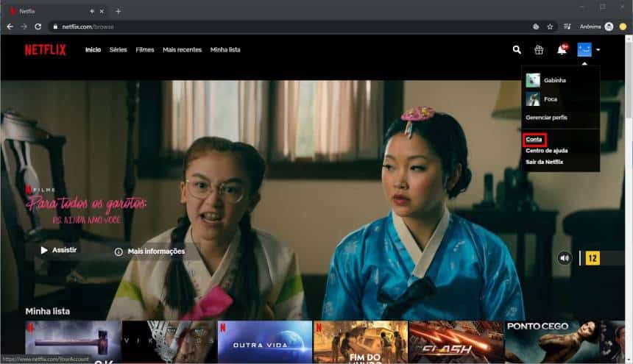Click the Mais informações button

click(x=149, y=251)
